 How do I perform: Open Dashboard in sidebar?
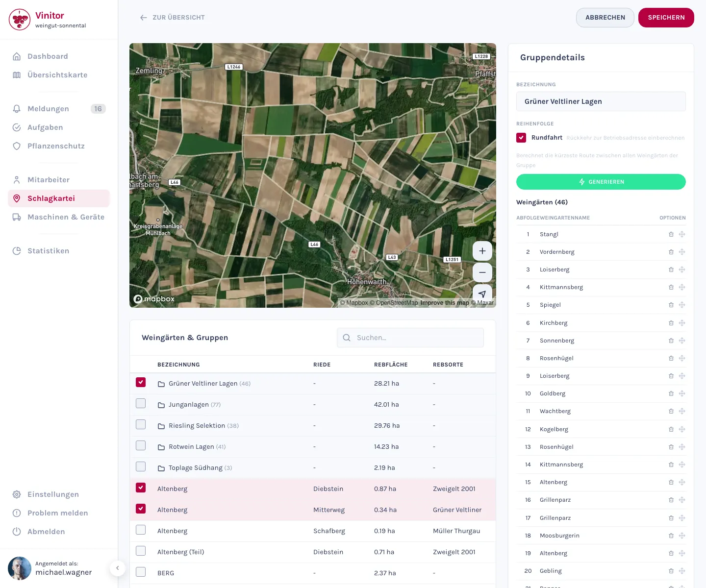(59, 56)
